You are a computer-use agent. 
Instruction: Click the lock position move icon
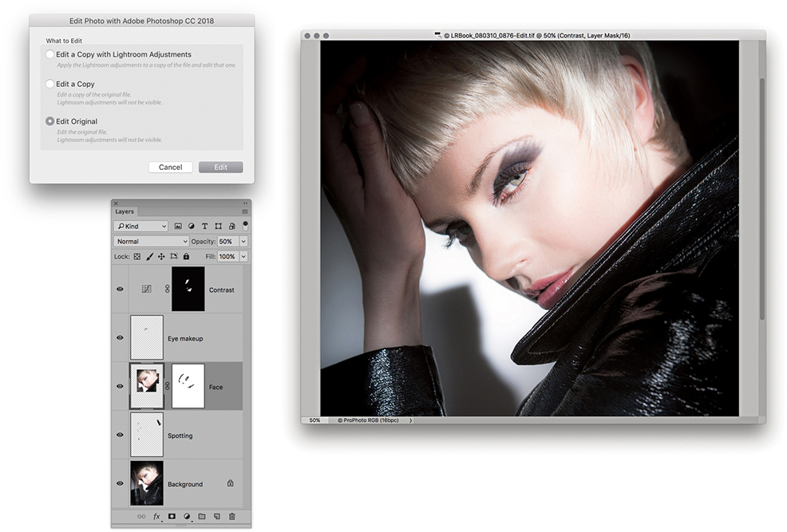[161, 257]
